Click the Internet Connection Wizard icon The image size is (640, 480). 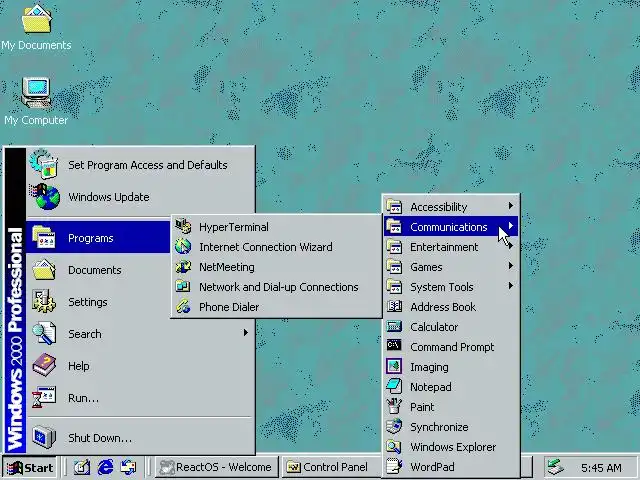coord(183,247)
